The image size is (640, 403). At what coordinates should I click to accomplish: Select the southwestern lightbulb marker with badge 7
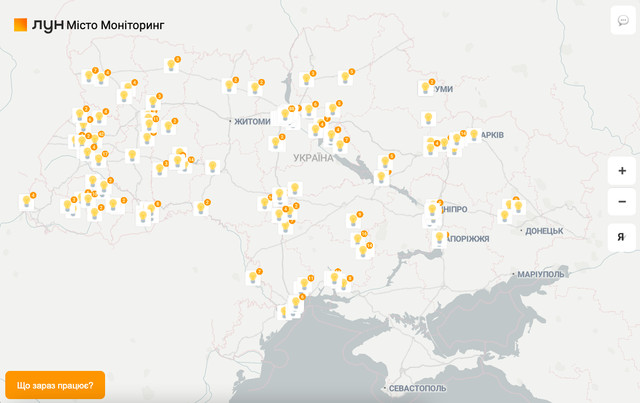pos(253,278)
